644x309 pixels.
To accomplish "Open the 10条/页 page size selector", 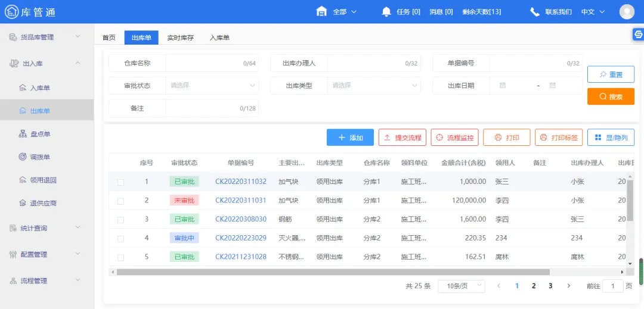I will click(461, 286).
